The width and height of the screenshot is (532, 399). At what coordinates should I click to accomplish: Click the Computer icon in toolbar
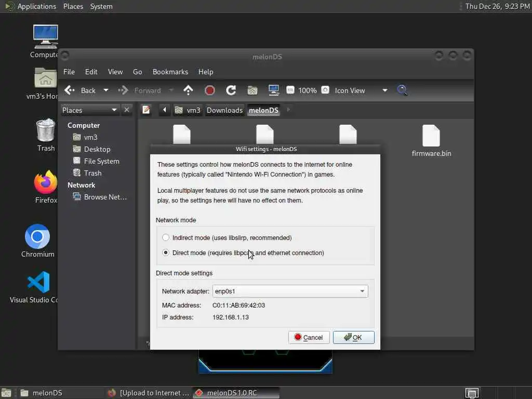tap(273, 90)
